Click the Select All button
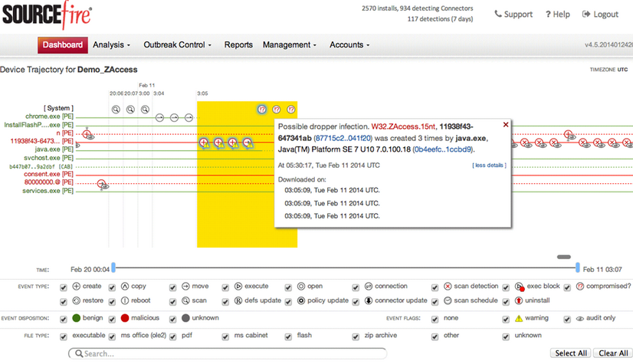This screenshot has width=633, height=364. (x=571, y=353)
